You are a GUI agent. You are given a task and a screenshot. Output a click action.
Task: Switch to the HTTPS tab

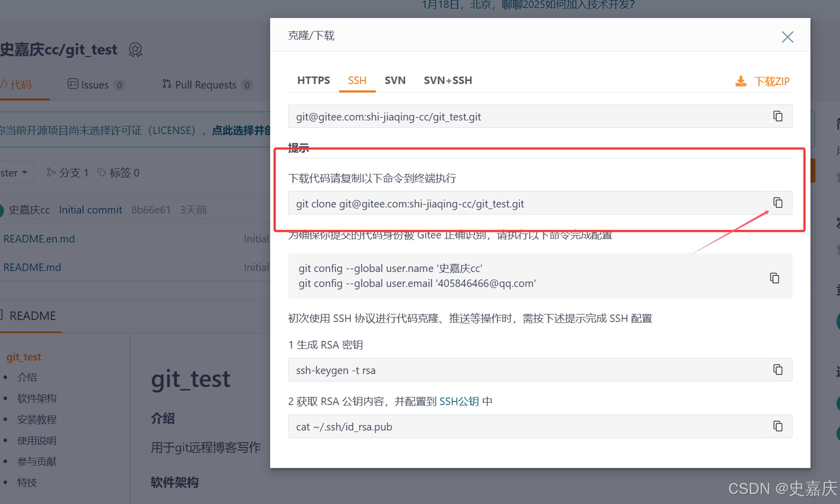pos(314,80)
